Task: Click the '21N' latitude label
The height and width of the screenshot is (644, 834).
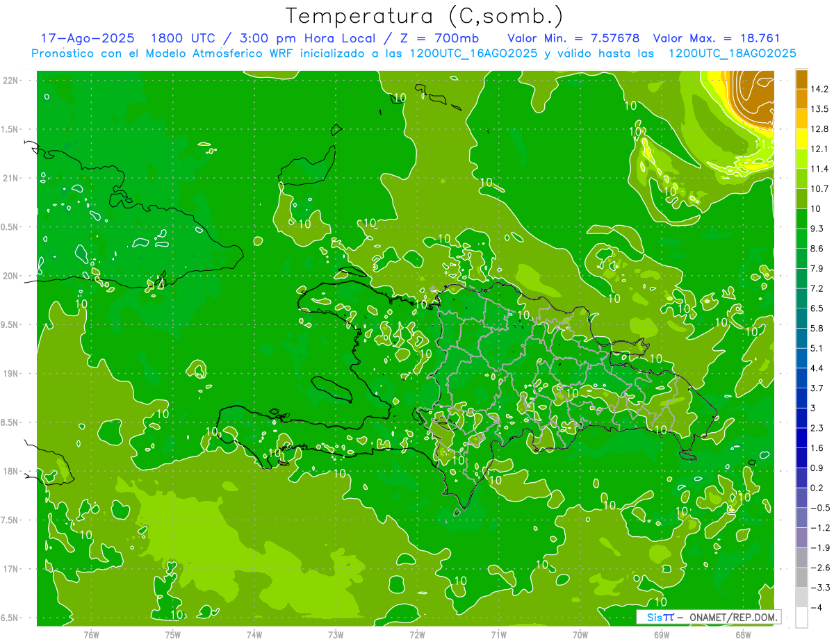Action: [11, 179]
